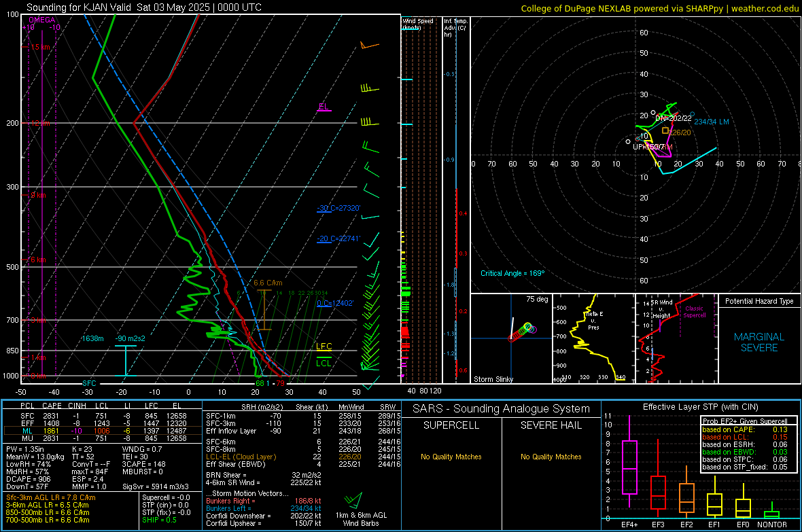Screen dimensions: 802x532
Task: Click the Critical Angle = 169° text
Action: coord(512,273)
